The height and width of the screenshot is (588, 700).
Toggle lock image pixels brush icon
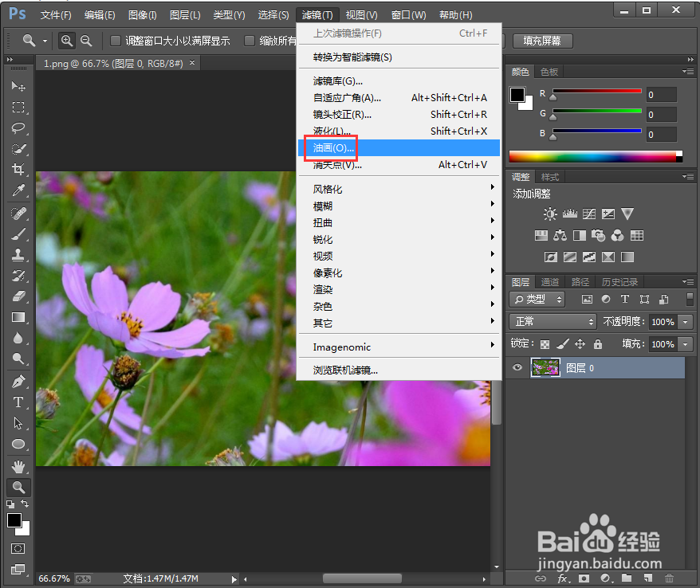click(563, 343)
